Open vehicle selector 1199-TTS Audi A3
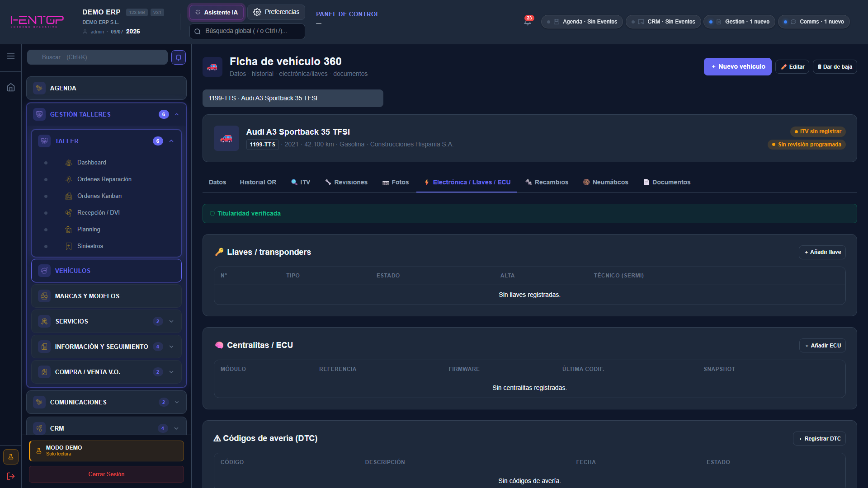Screen dimensions: 868x488 (x=293, y=99)
